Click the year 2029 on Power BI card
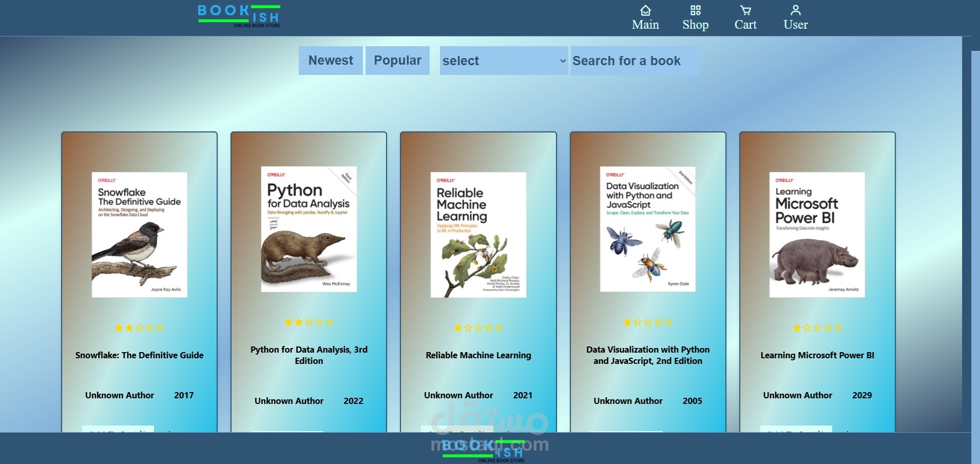The image size is (980, 464). coord(862,395)
